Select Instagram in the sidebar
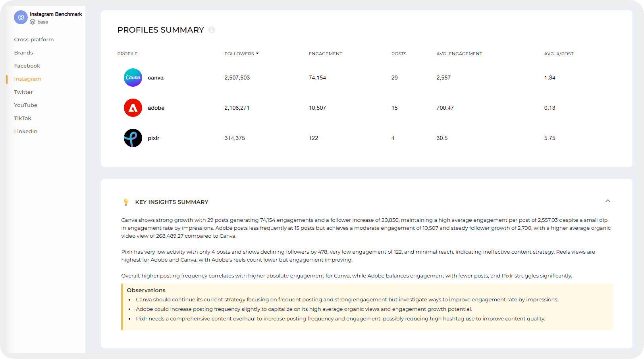 (x=27, y=79)
